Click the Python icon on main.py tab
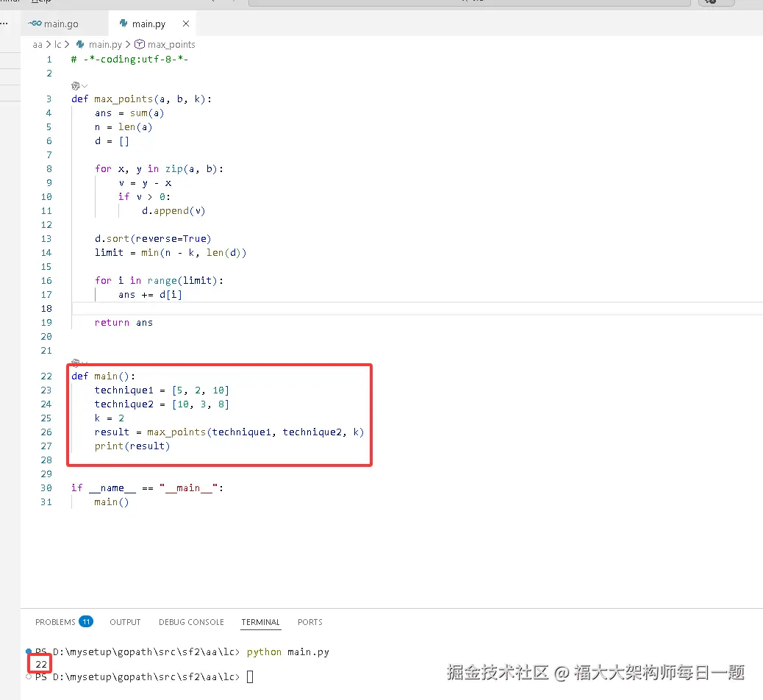 pyautogui.click(x=123, y=24)
